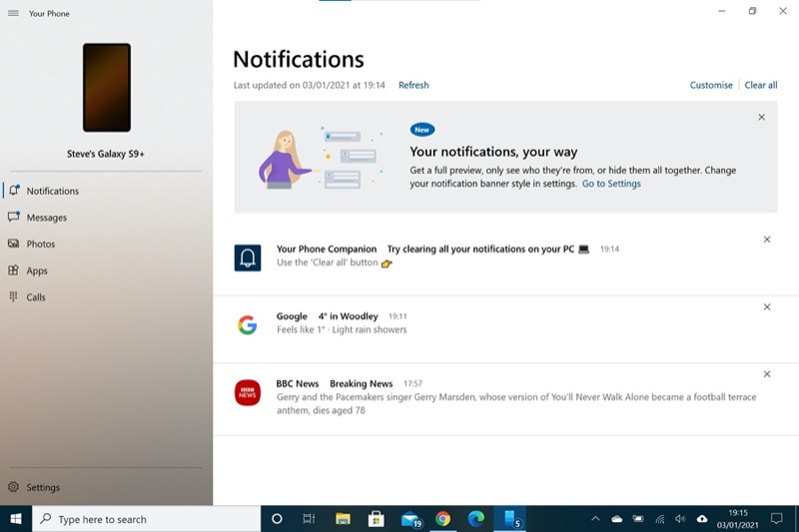Restore down the Your Phone window

click(752, 11)
